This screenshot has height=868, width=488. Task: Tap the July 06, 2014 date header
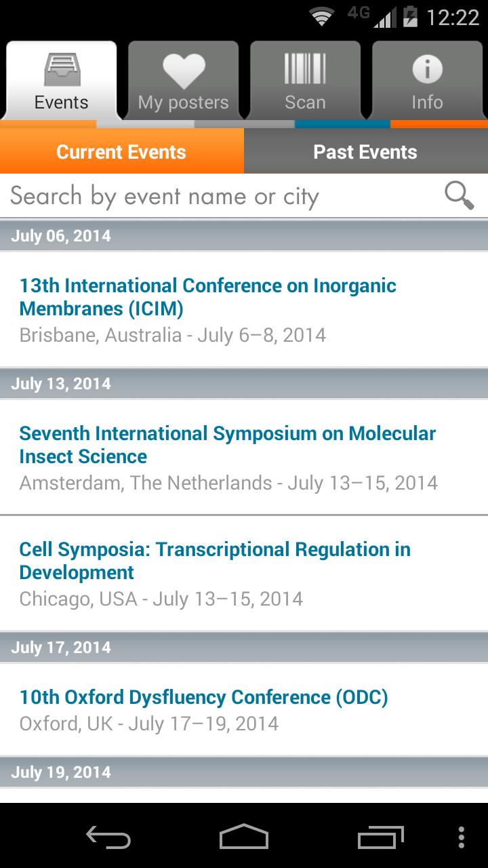[x=244, y=236]
